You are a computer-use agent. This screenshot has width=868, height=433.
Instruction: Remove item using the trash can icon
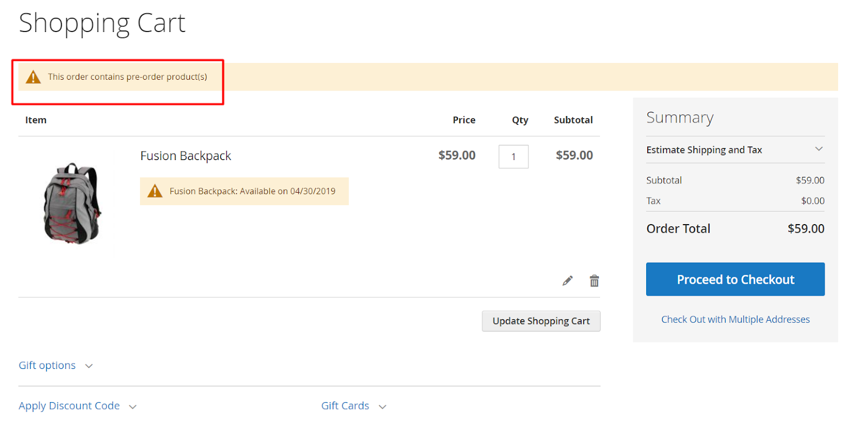[x=594, y=281]
